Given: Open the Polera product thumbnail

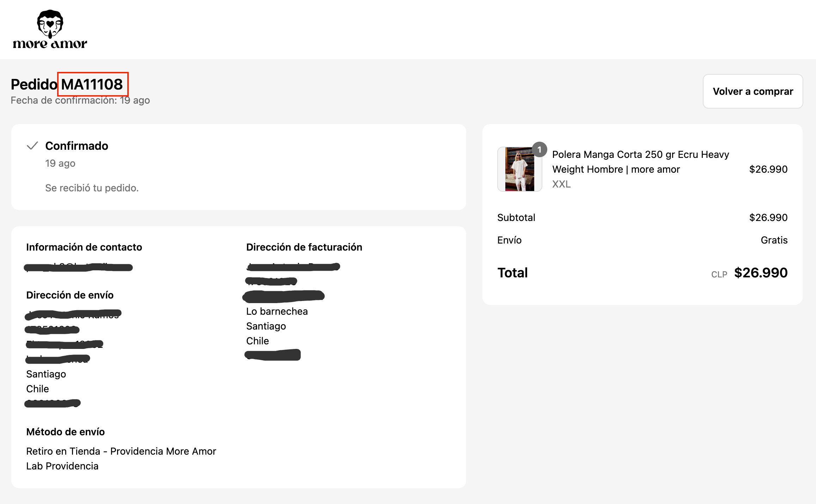Looking at the screenshot, I should point(519,169).
